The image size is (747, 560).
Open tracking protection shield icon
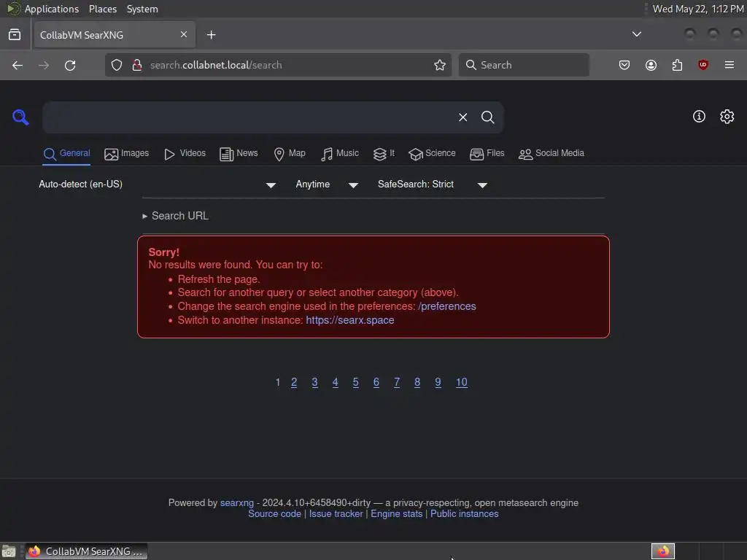click(x=117, y=65)
